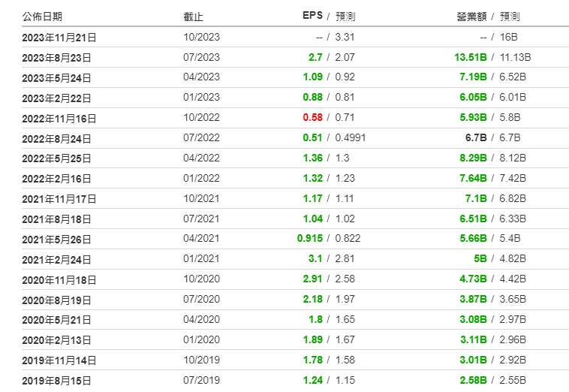Viewport: 569px width, 392px height.
Task: Click the 10/2022 period ending cell
Action: click(x=201, y=118)
